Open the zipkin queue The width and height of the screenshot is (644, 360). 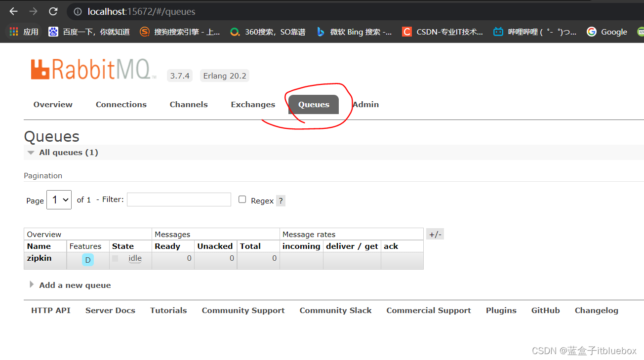(39, 258)
